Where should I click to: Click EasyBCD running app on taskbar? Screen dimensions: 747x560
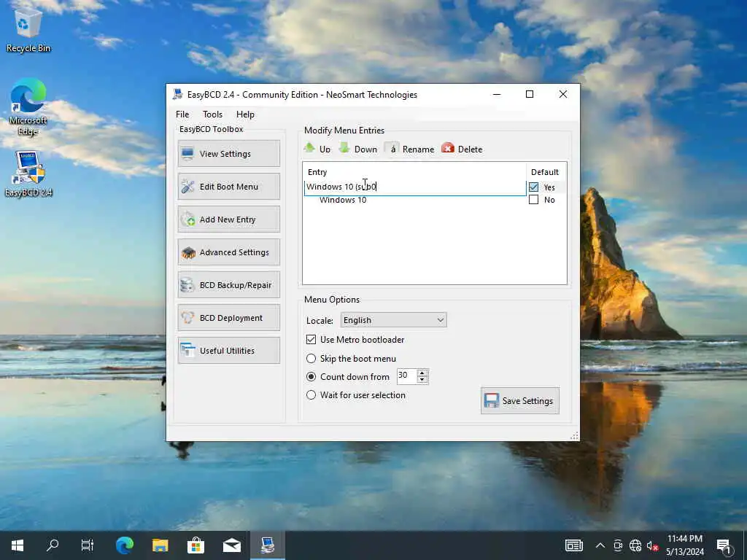(267, 545)
